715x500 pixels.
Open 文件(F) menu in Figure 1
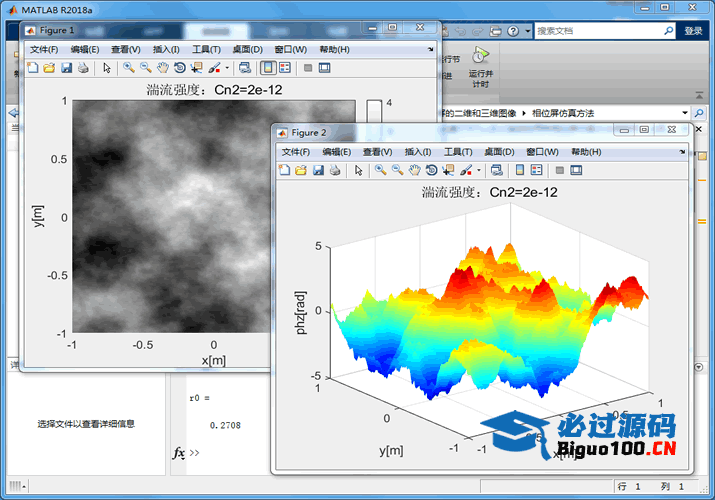(x=44, y=49)
